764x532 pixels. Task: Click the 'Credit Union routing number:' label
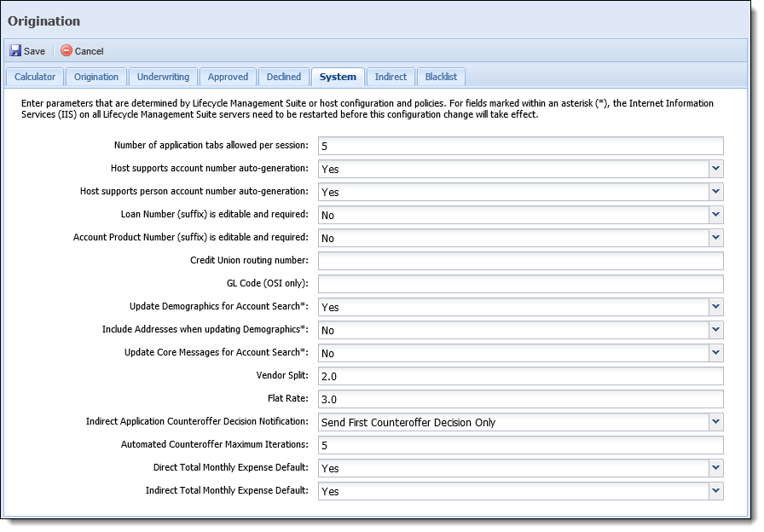(x=249, y=260)
